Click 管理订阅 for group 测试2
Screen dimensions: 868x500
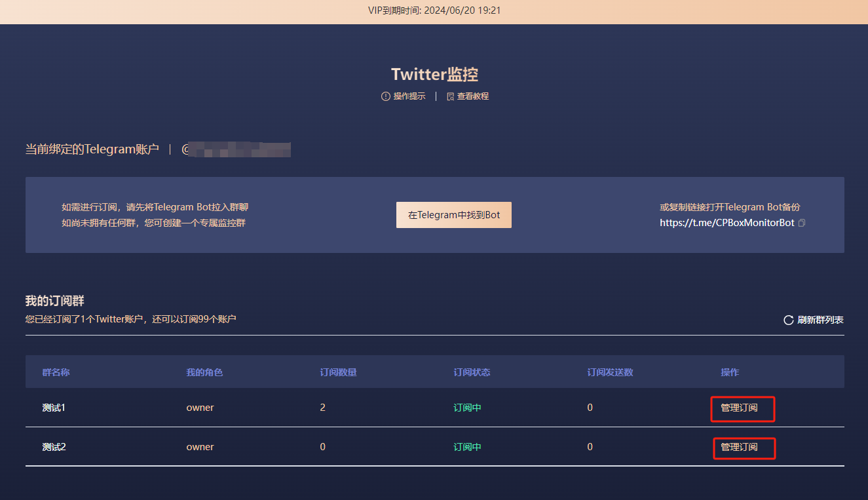739,447
